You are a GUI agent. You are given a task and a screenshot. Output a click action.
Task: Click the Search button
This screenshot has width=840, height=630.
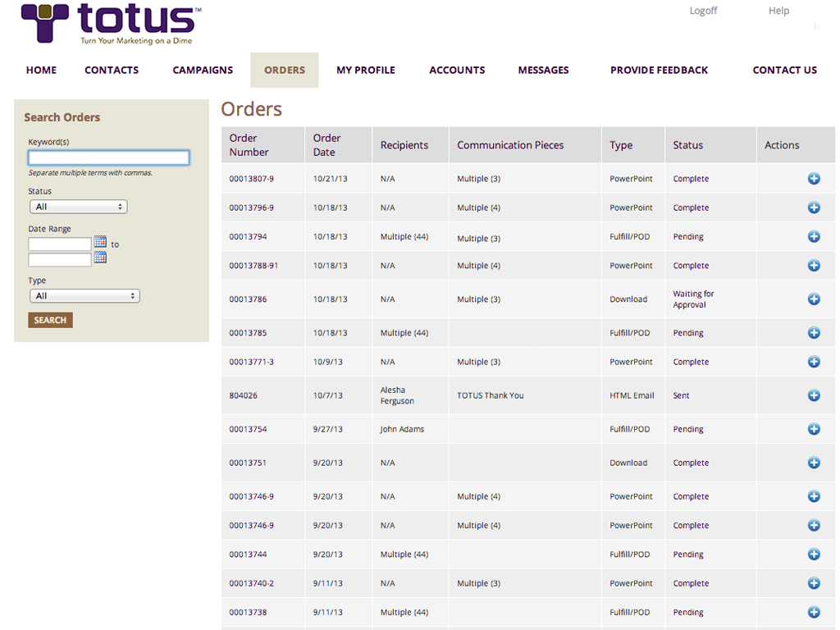point(50,321)
